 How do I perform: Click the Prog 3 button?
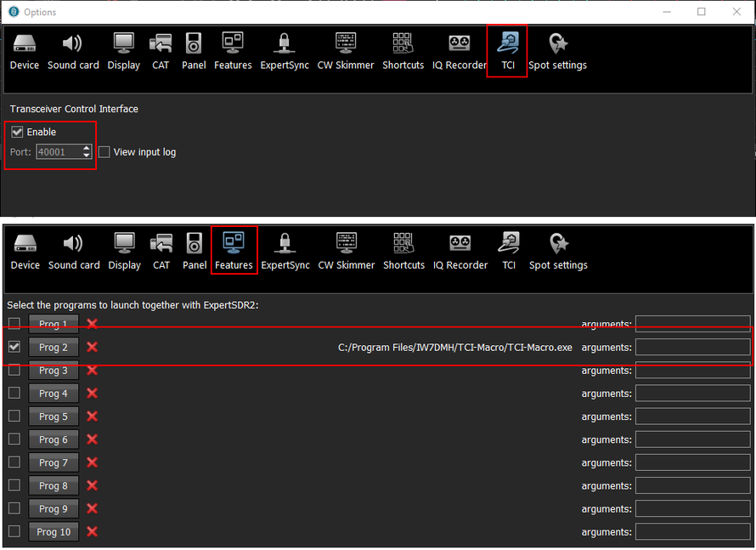pos(54,370)
